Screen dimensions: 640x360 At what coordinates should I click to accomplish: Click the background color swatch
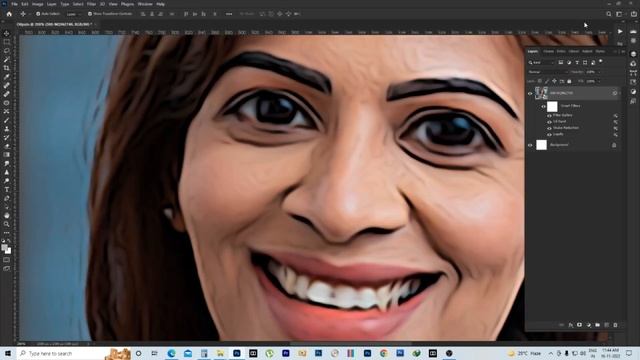click(x=8, y=251)
